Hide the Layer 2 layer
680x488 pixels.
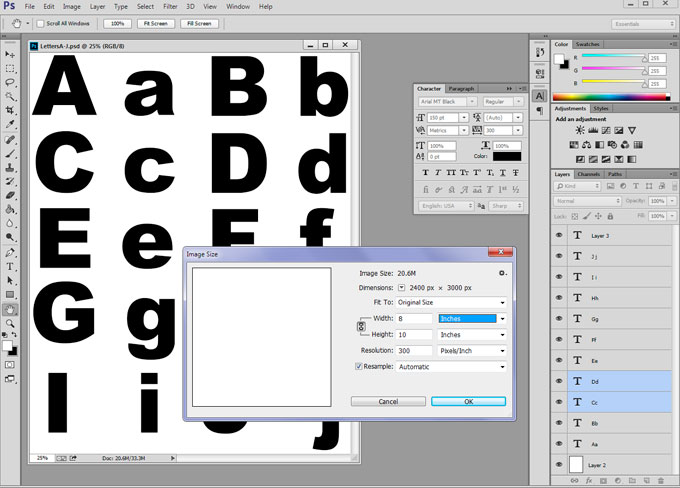[559, 465]
